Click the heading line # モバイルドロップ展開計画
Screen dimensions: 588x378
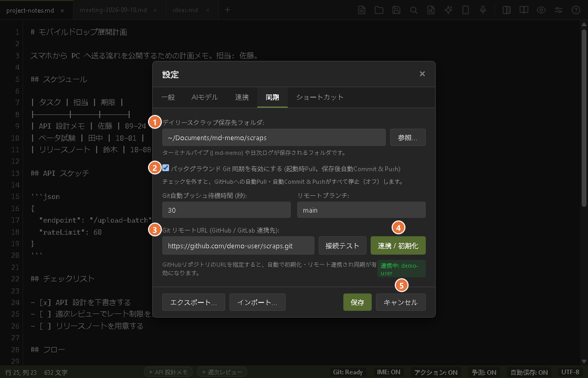[x=79, y=32]
